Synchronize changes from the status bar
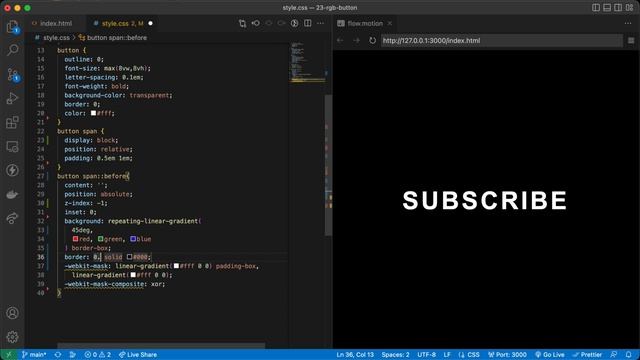Screen dimensions: 640x360 pos(58,355)
